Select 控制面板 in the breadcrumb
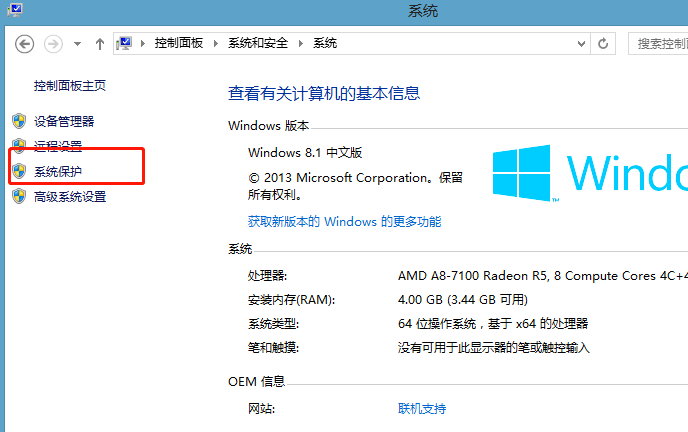Screen dimensions: 688x432 179,43
